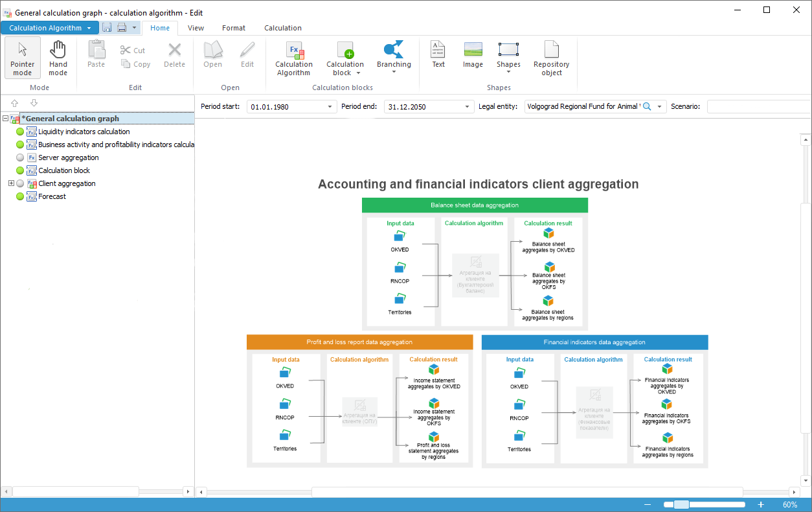Open Legal entity dropdown arrow
Image resolution: width=812 pixels, height=512 pixels.
[x=659, y=106]
